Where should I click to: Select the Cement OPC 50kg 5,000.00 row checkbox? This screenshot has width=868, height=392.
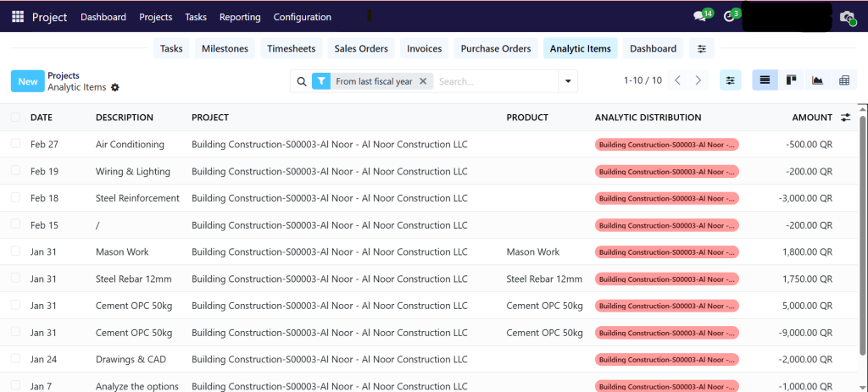(15, 305)
